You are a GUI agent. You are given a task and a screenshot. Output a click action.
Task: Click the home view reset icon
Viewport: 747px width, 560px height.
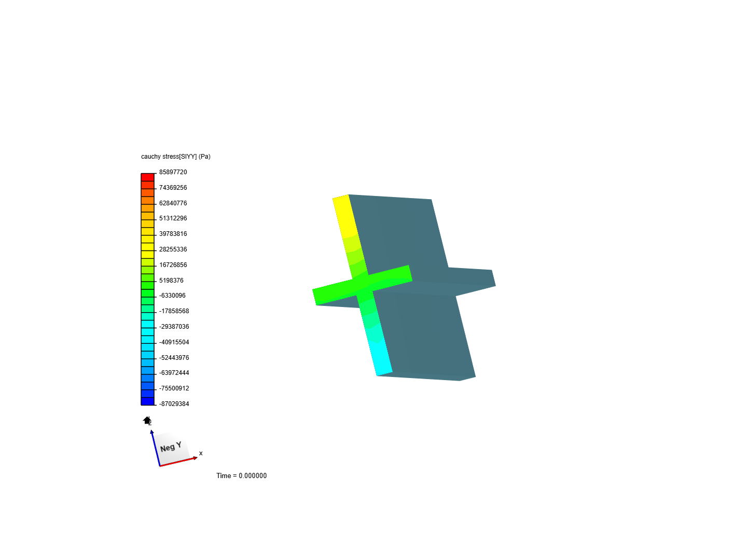coord(147,420)
